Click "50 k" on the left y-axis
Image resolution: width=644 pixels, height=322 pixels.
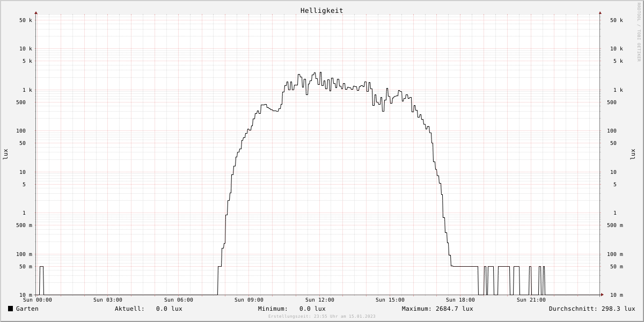pos(26,20)
